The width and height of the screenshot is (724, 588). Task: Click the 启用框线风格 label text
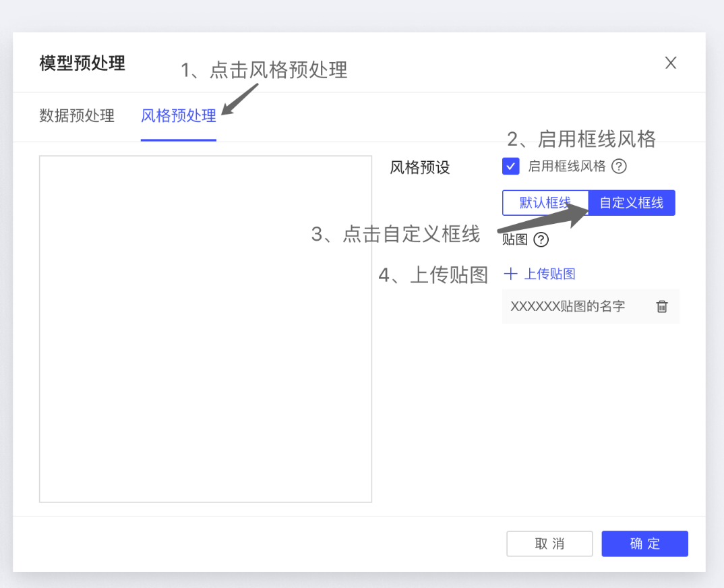(x=566, y=167)
